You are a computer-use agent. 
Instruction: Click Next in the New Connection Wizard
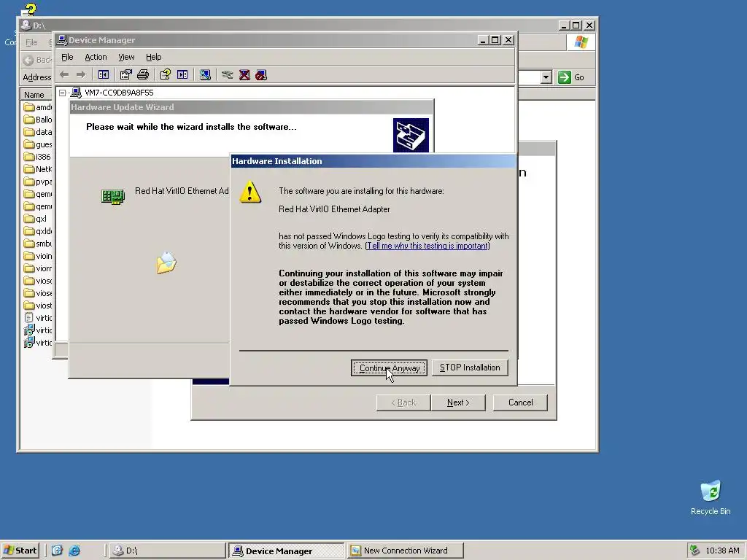pos(458,402)
